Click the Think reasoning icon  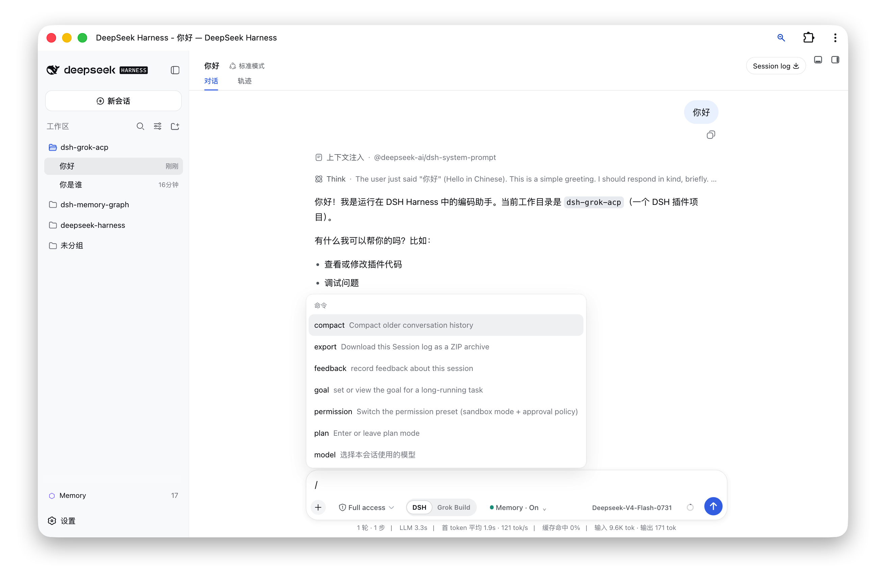[318, 179]
